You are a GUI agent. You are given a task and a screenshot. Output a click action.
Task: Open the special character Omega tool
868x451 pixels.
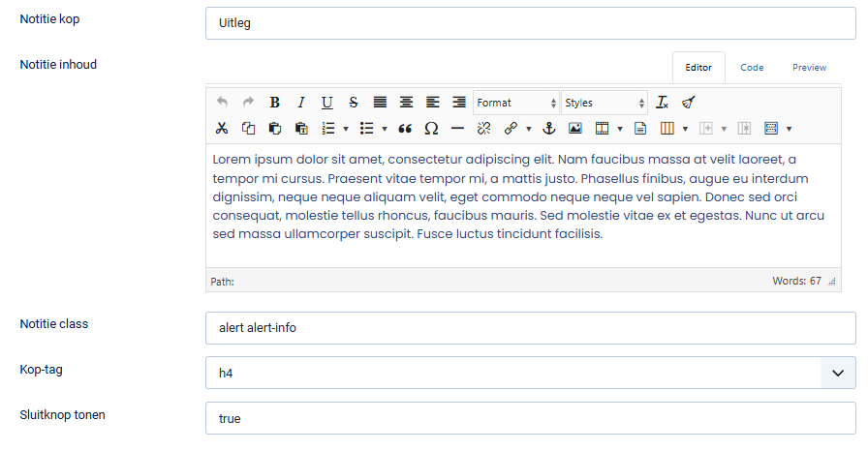pos(431,128)
